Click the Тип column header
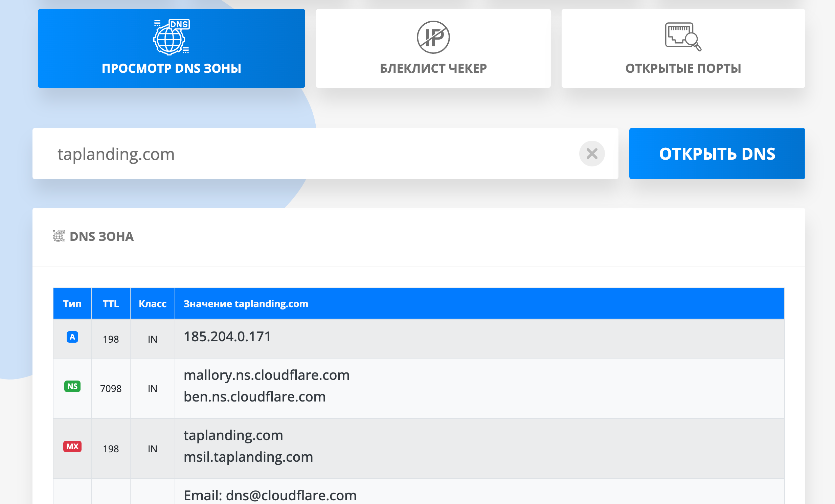This screenshot has height=504, width=835. pyautogui.click(x=72, y=303)
